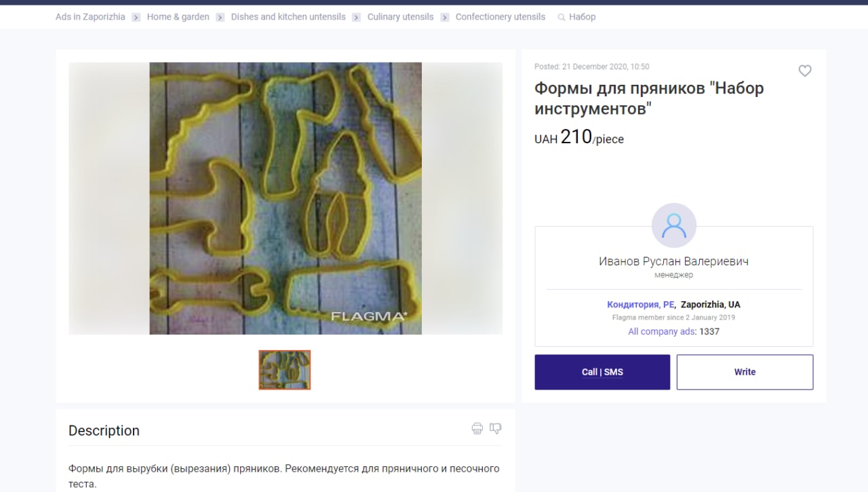Go to Home & garden category
This screenshot has width=868, height=492.
point(178,17)
